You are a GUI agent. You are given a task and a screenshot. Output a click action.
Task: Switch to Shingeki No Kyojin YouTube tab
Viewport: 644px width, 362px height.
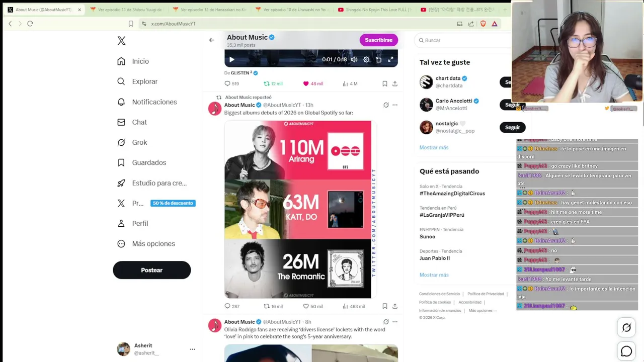point(374,10)
